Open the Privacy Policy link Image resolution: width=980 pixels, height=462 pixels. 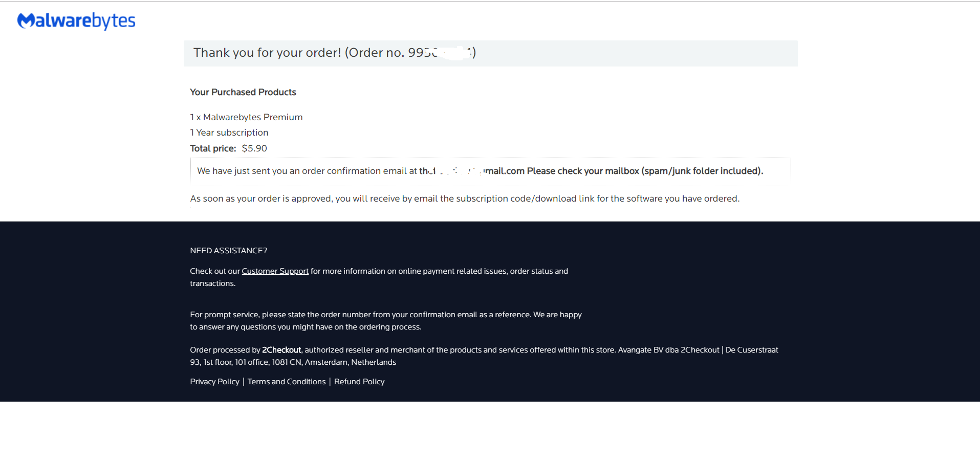(214, 382)
